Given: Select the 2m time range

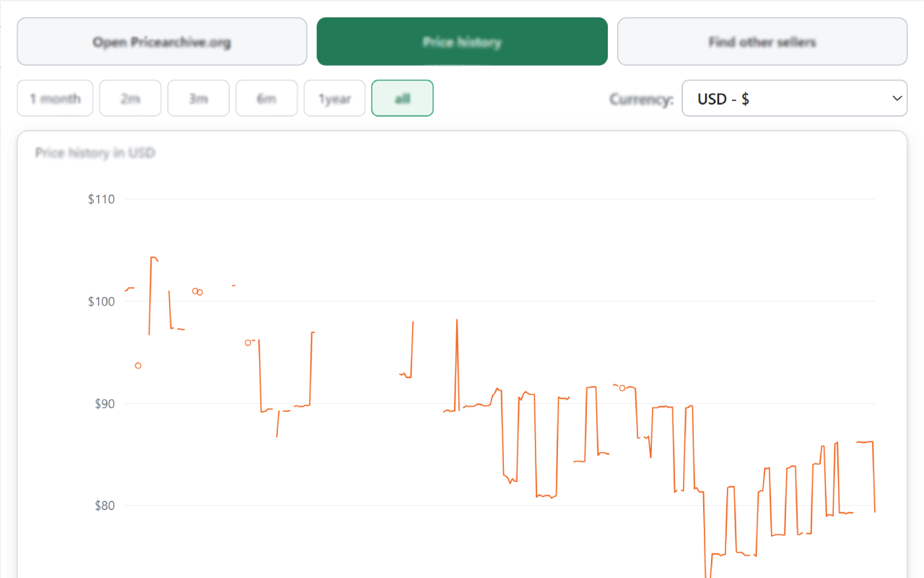Looking at the screenshot, I should 130,98.
